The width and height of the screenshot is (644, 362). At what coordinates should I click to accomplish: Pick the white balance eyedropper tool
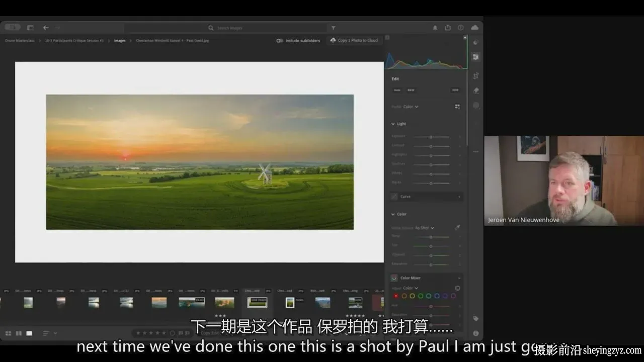pyautogui.click(x=457, y=228)
